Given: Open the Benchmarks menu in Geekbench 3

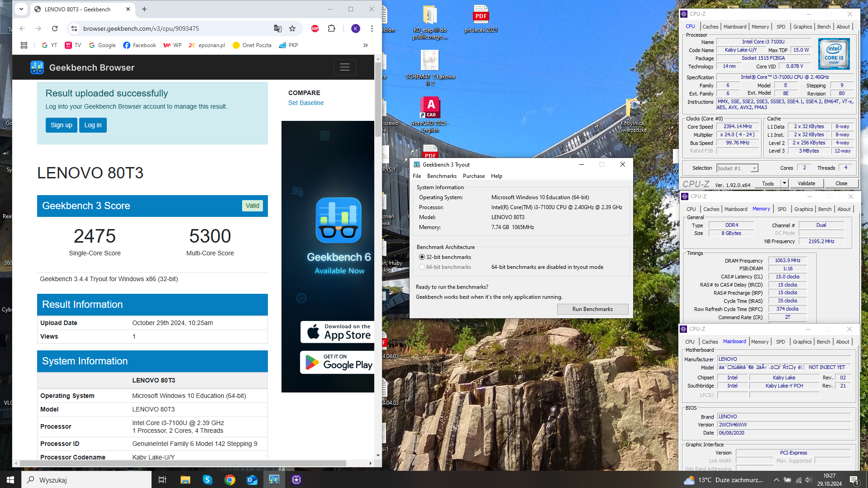Looking at the screenshot, I should tap(442, 176).
